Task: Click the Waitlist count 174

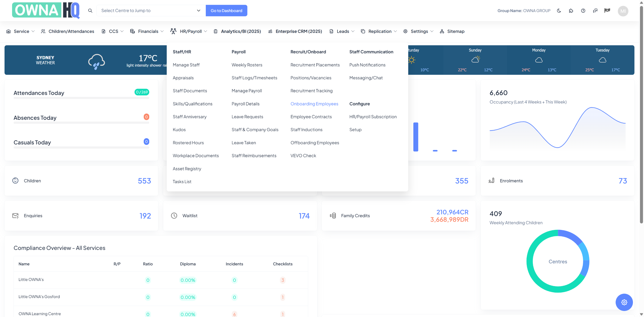Action: 304,216
